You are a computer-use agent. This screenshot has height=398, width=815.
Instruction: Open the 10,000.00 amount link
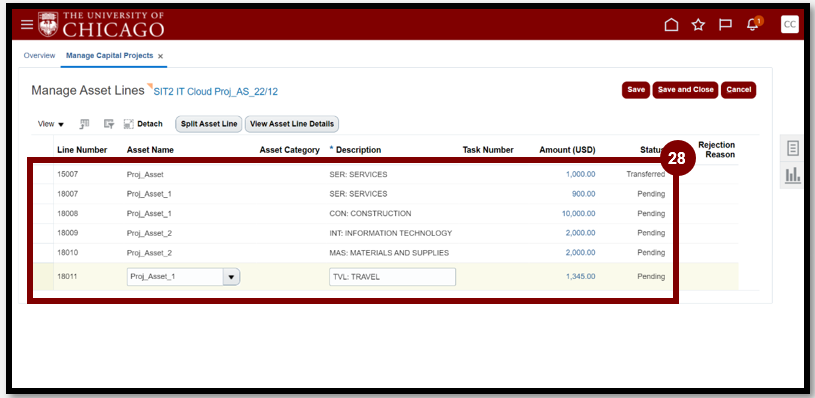point(579,214)
